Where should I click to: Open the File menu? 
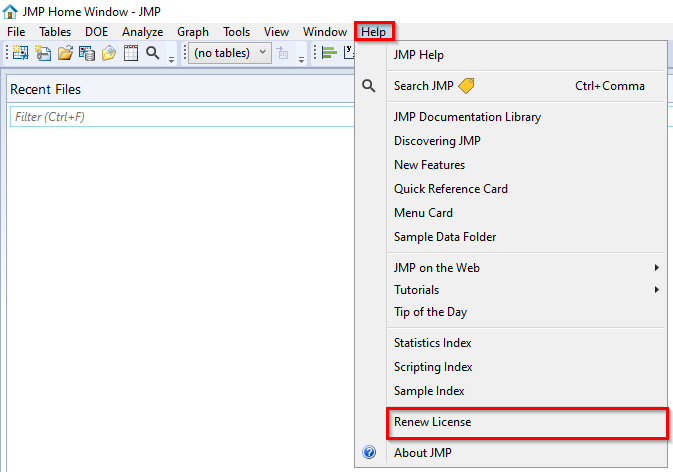[x=16, y=32]
